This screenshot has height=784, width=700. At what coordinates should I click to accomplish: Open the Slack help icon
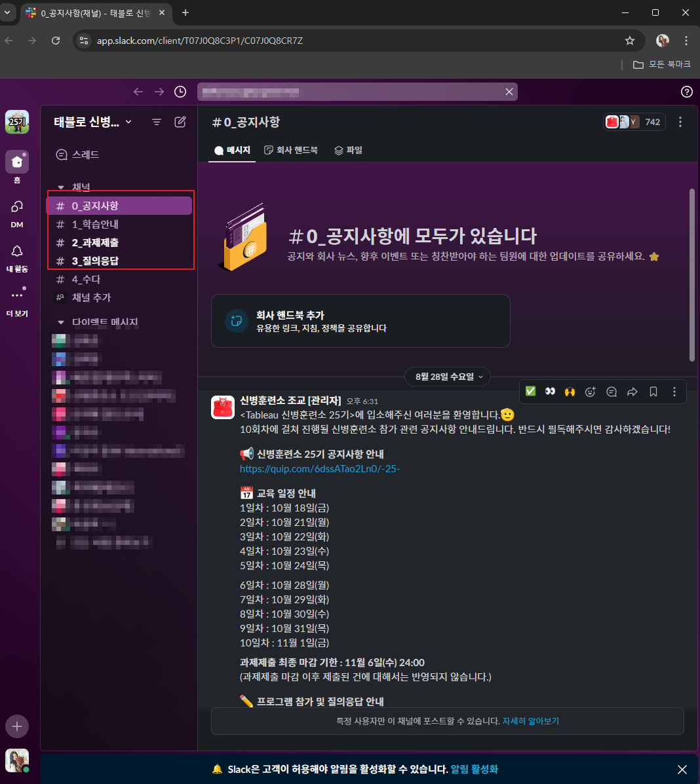687,92
